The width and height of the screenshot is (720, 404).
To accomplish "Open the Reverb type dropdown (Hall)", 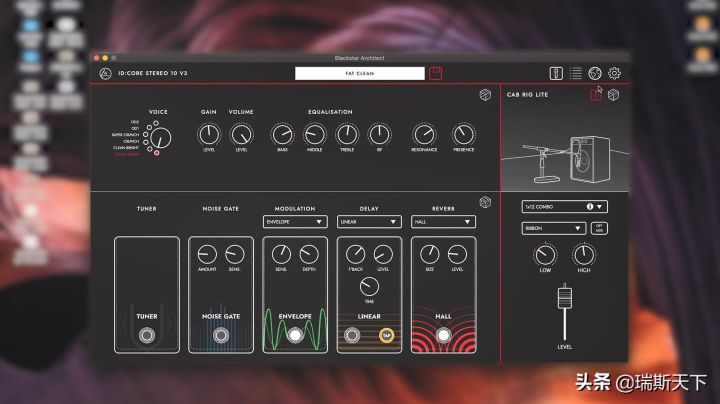I will click(443, 222).
